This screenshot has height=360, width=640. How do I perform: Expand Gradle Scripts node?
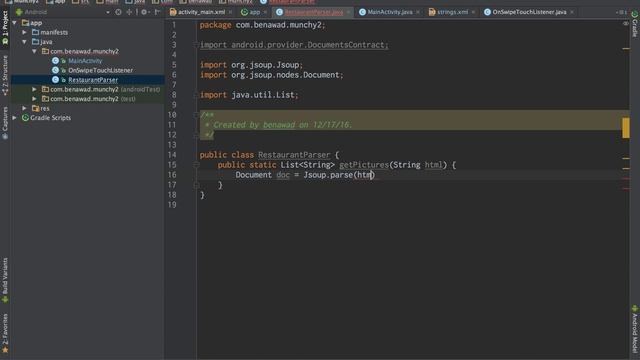click(x=15, y=118)
